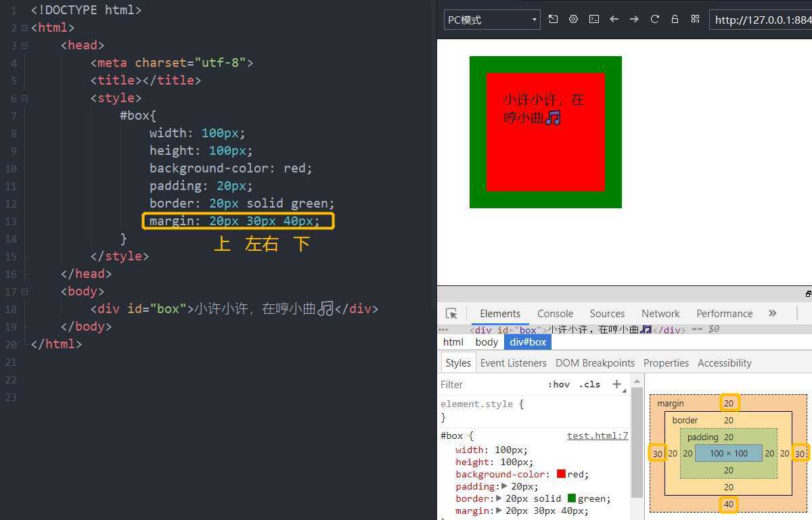This screenshot has width=812, height=520.
Task: Switch to the Console tab
Action: click(556, 314)
